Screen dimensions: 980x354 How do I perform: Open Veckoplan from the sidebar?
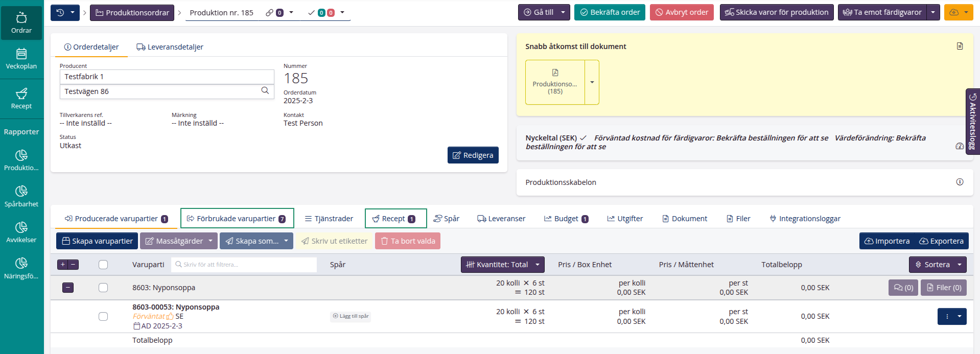point(21,59)
